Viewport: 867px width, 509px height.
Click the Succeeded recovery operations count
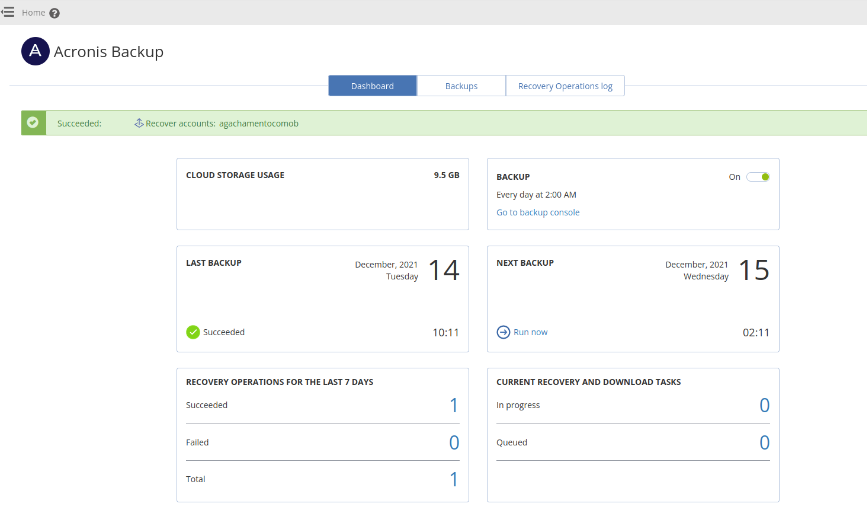(454, 405)
